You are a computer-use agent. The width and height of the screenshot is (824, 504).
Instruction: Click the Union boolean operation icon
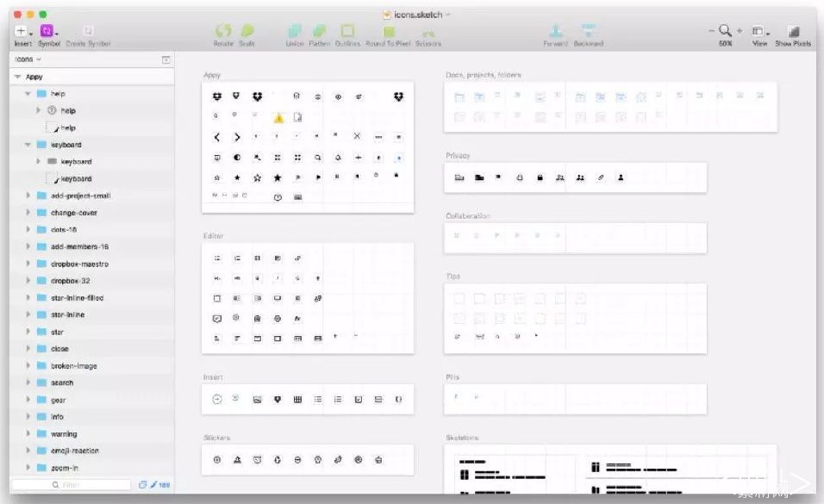point(294,30)
